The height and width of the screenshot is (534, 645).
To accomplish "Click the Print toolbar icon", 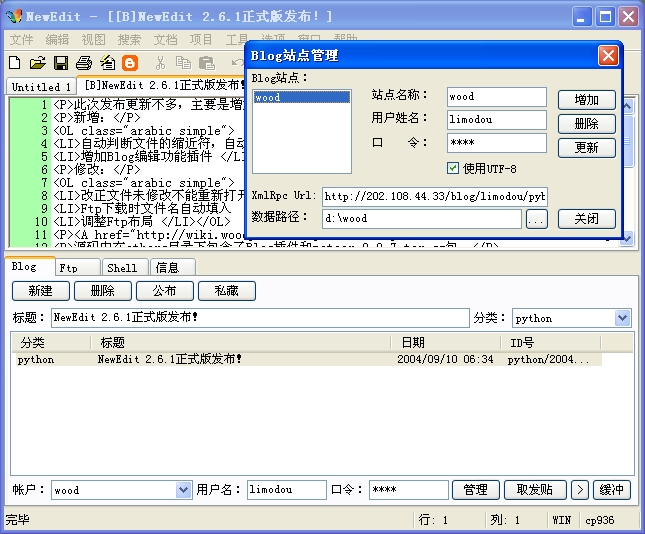I will [x=83, y=63].
